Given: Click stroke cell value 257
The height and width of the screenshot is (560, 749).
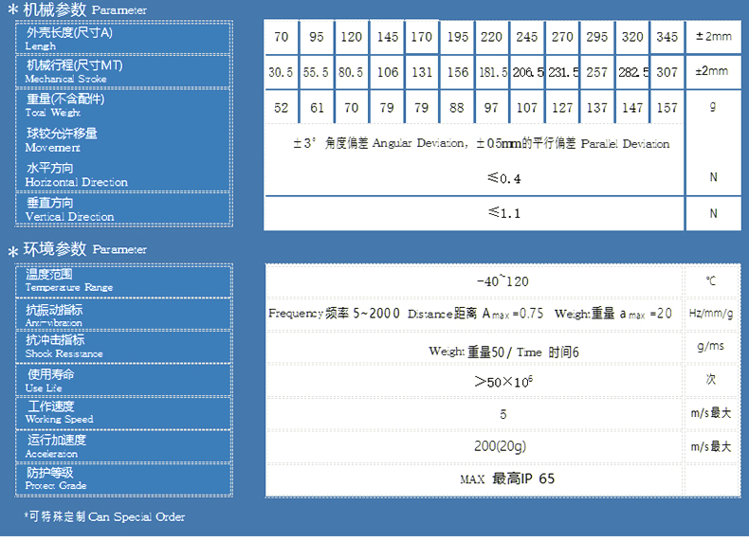Looking at the screenshot, I should 597,72.
